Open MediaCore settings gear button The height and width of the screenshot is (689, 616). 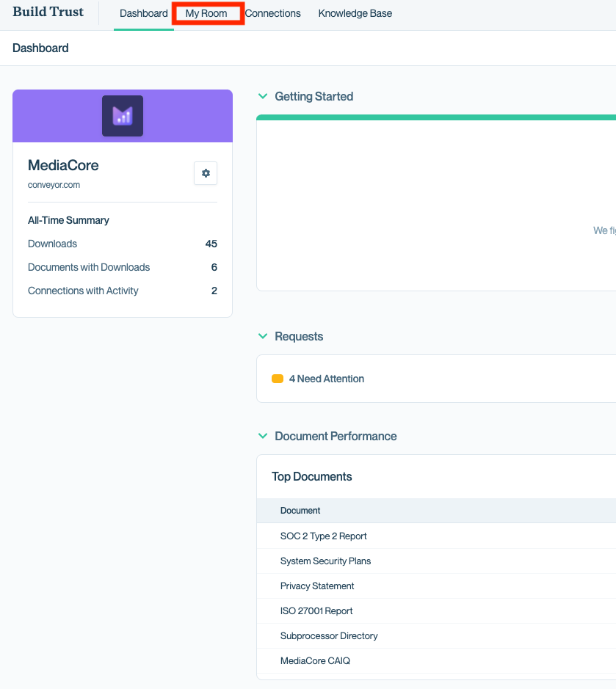[x=206, y=173]
